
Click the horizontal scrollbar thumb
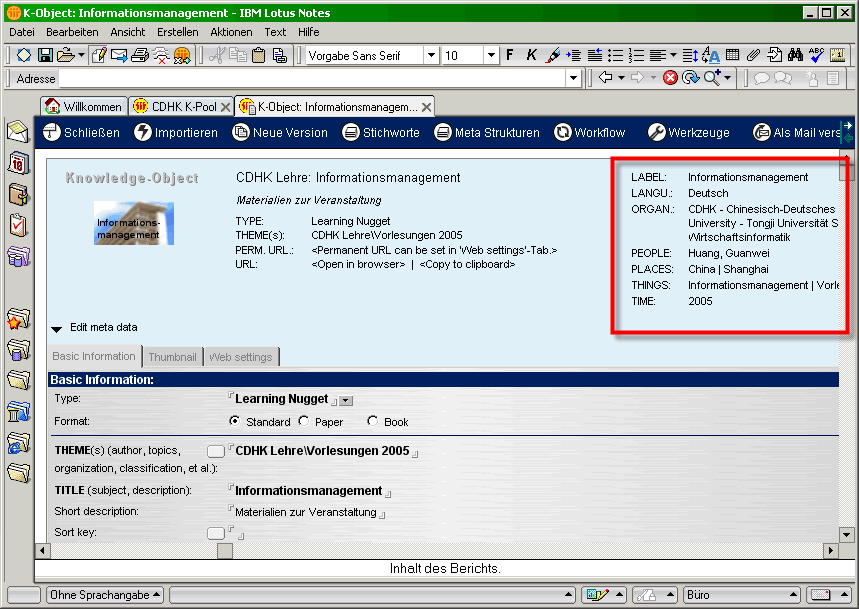[x=225, y=550]
